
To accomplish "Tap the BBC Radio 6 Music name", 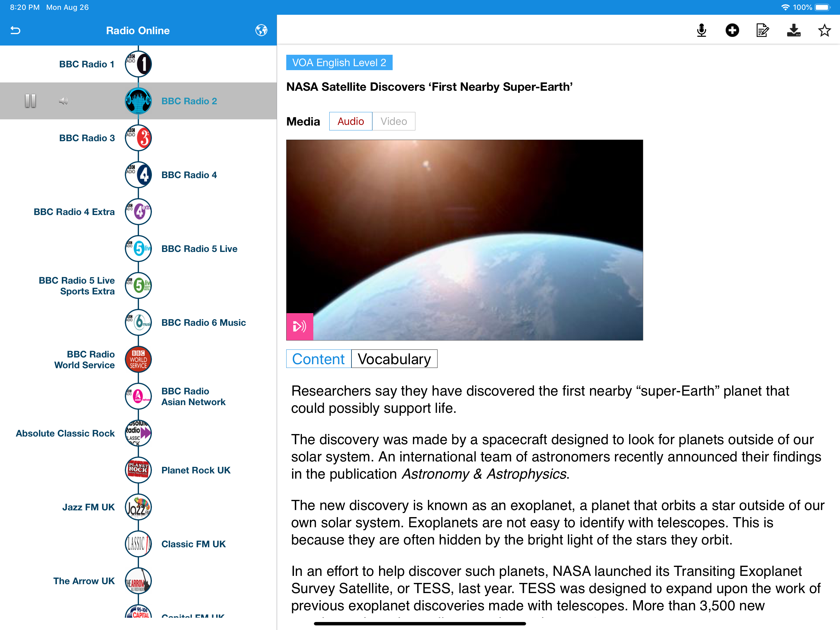I will click(204, 323).
